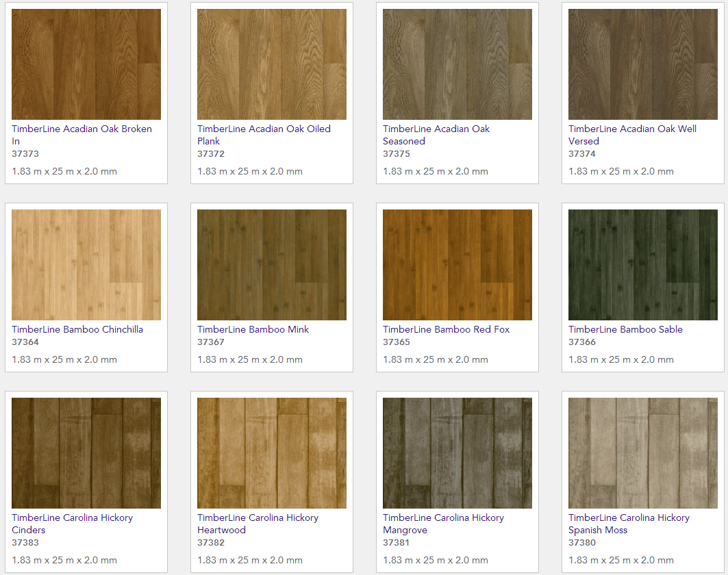Open the Bamboo Chinchilla swatch image
The height and width of the screenshot is (575, 728).
tap(86, 265)
